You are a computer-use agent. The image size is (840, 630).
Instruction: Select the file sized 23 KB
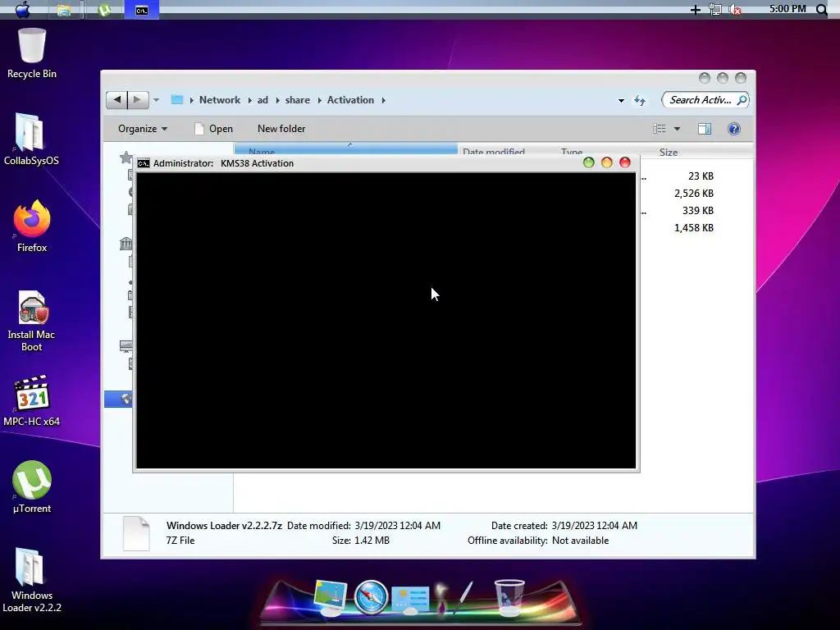pos(701,176)
